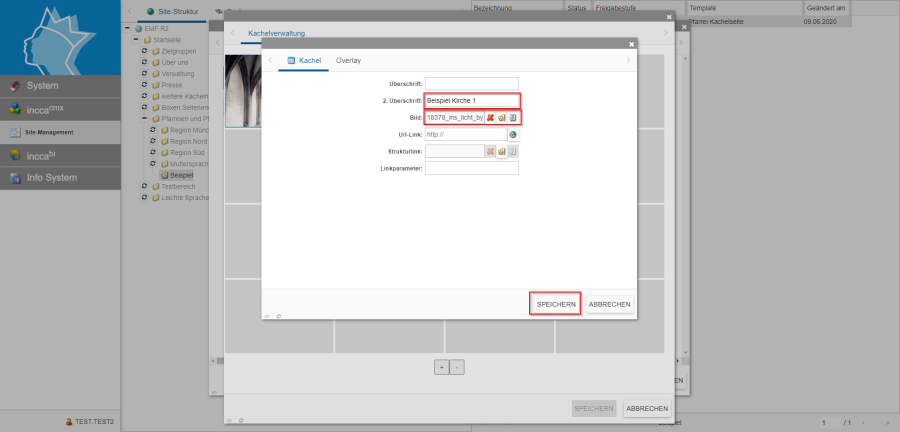Collapse the EMF R2 root node
The height and width of the screenshot is (432, 900).
pyautogui.click(x=127, y=28)
